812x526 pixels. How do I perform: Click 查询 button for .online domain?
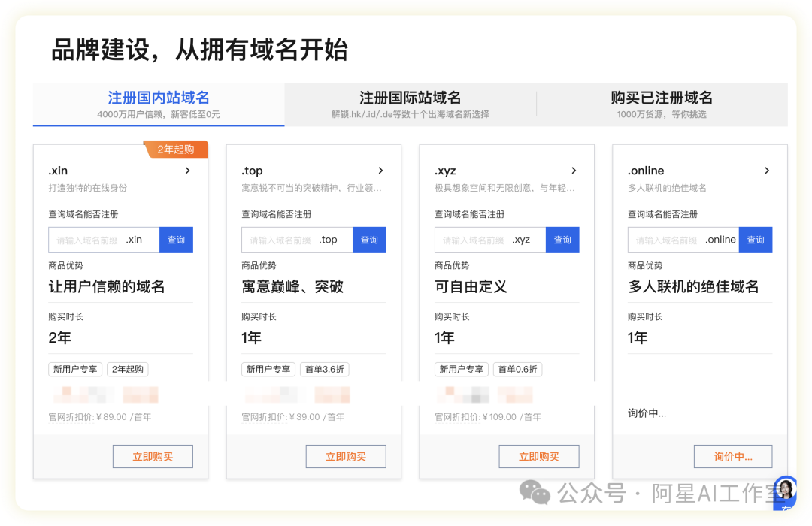tap(756, 240)
